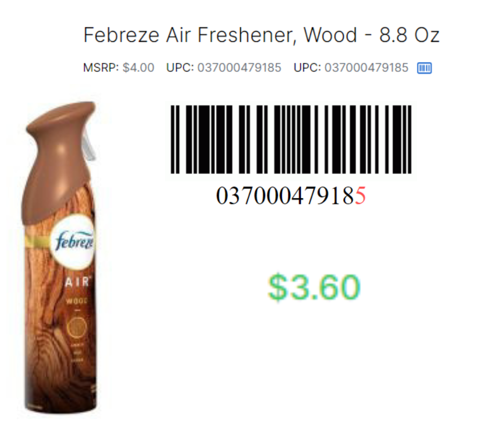
Task: Click the AIR text on the can
Action: (77, 282)
